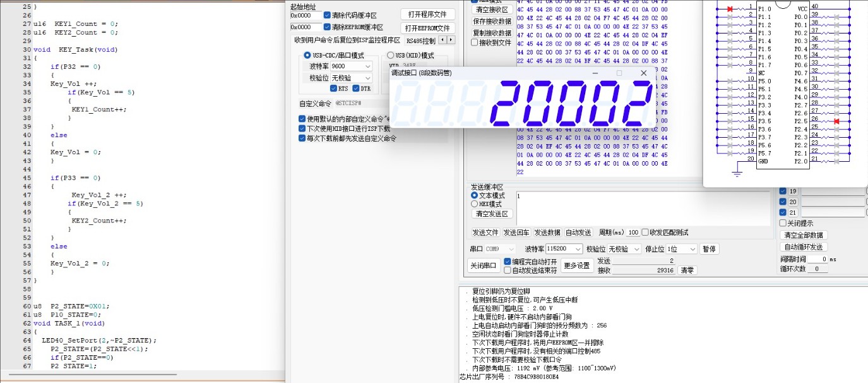Click the tab scroll left arrow
Screen dimensions: 868x383
(443, 40)
